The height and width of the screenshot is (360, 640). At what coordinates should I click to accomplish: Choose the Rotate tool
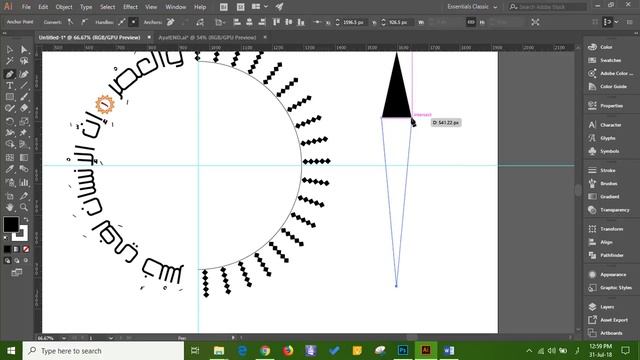(x=9, y=121)
